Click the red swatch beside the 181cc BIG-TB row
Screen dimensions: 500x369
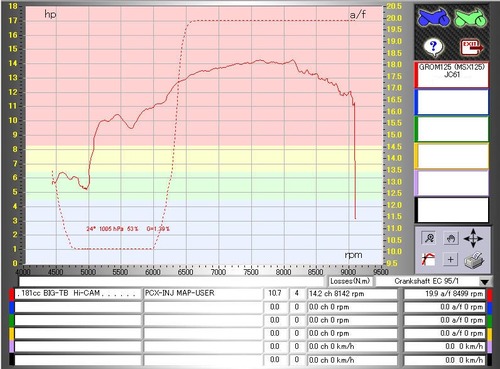[x=12, y=295]
